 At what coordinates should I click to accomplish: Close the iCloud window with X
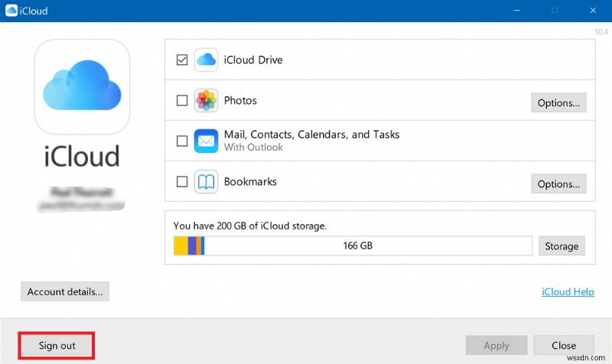[x=593, y=11]
